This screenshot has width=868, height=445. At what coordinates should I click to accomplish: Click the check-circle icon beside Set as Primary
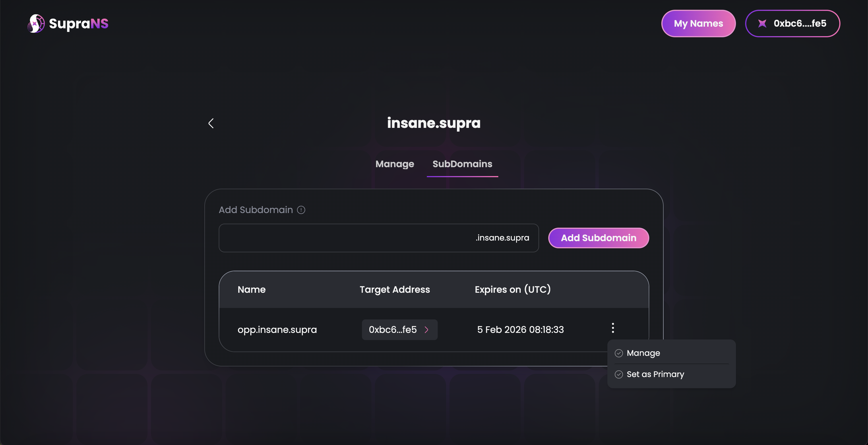[619, 374]
